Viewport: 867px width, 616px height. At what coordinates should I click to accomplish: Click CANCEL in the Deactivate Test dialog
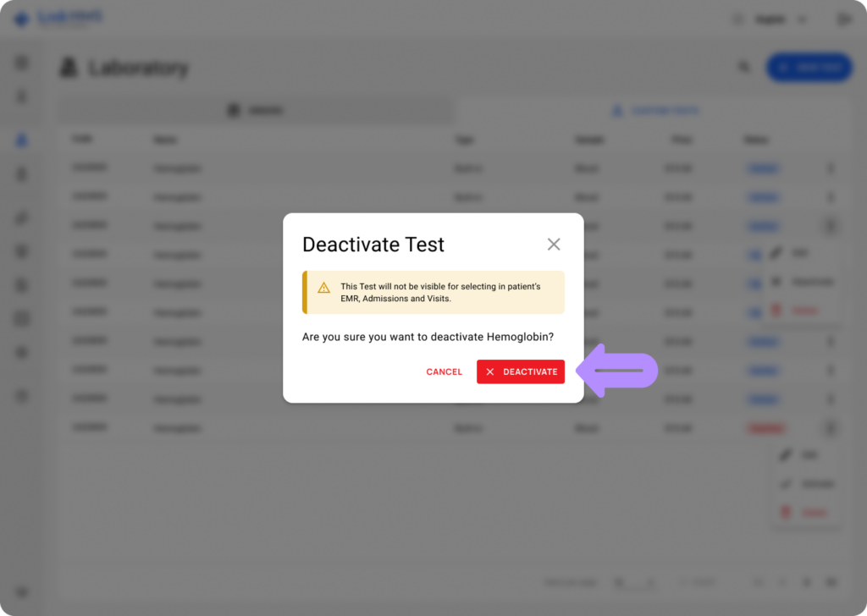click(444, 371)
